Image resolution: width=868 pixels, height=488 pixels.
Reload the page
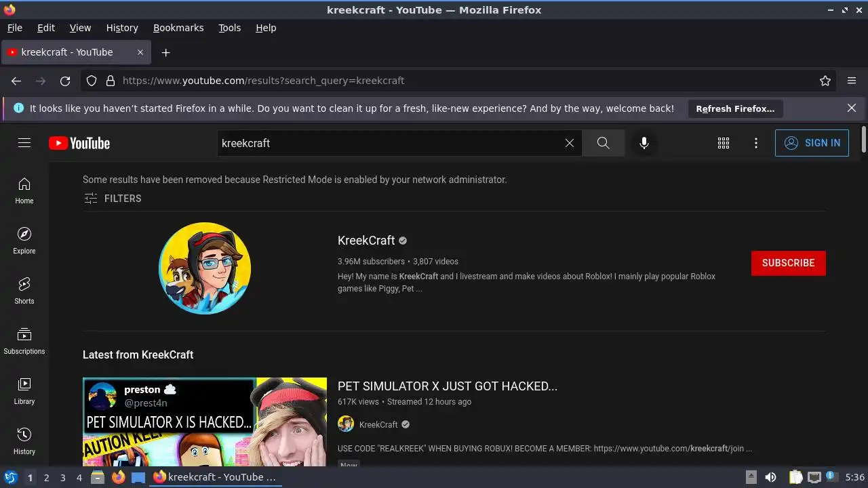coord(65,81)
